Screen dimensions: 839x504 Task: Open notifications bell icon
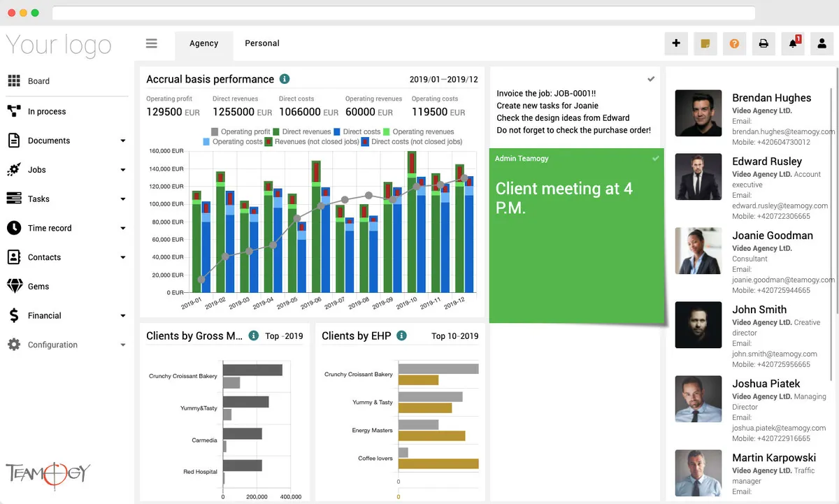click(793, 43)
